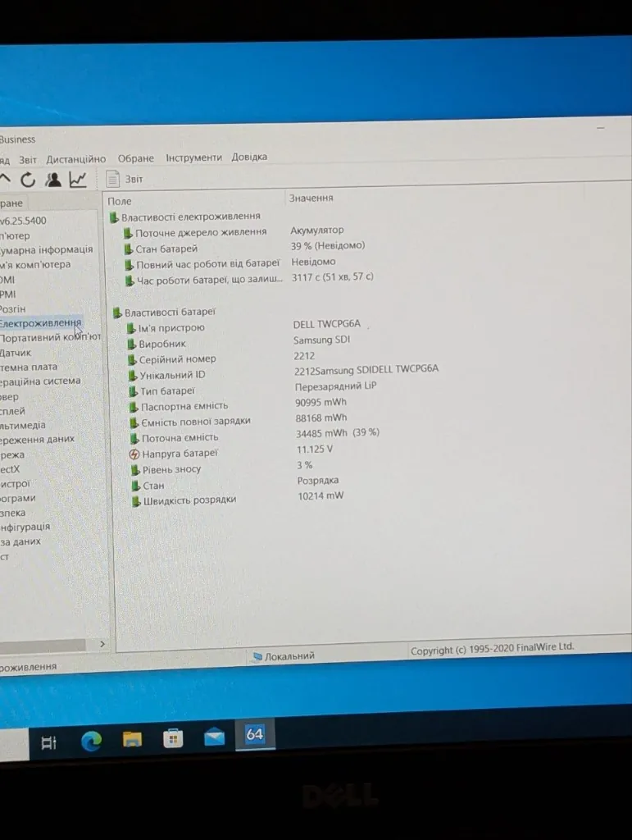The image size is (632, 840).
Task: Open Task View on taskbar
Action: pyautogui.click(x=48, y=743)
